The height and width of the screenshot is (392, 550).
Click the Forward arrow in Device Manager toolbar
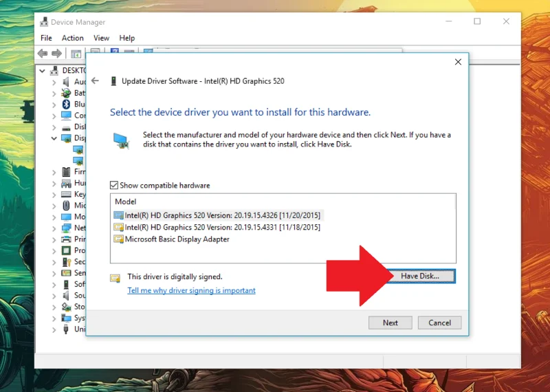coord(56,54)
